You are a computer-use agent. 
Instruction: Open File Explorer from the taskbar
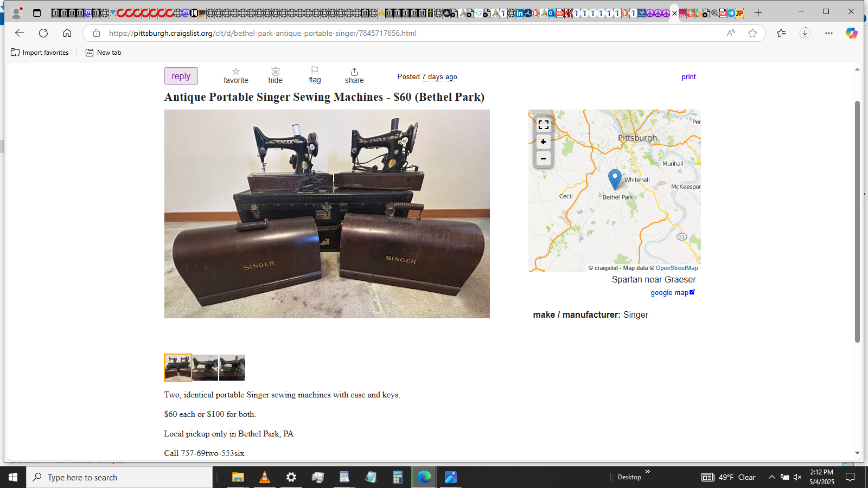click(238, 477)
